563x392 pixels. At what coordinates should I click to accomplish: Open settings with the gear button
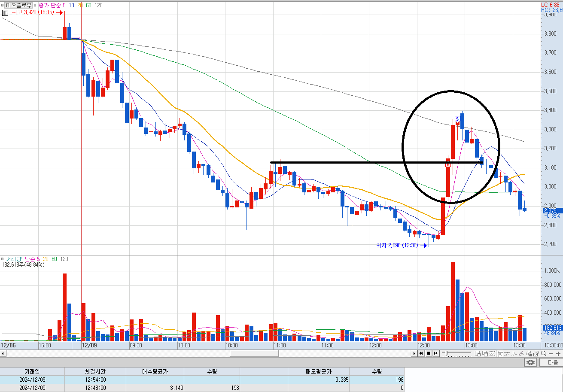pos(531,362)
